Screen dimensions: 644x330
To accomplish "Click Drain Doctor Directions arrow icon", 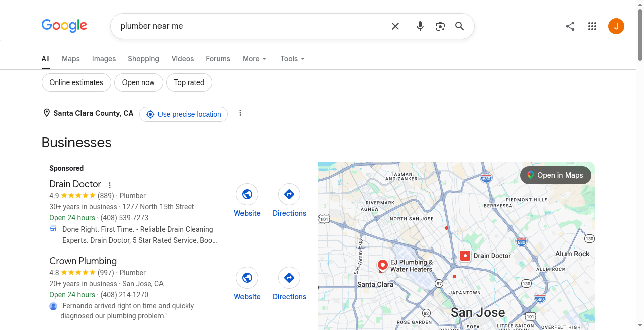I will pos(289,194).
